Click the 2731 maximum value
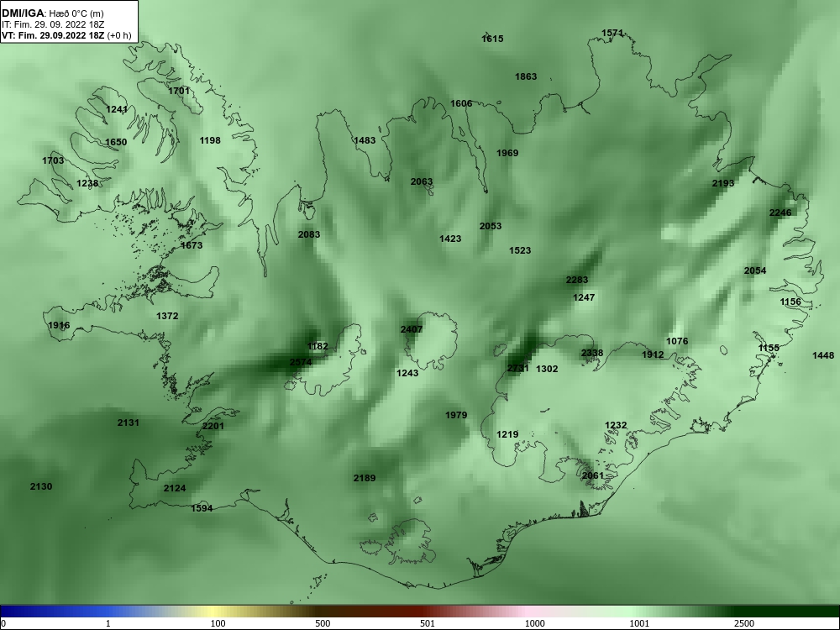Screen dimensions: 840x630 coord(518,368)
